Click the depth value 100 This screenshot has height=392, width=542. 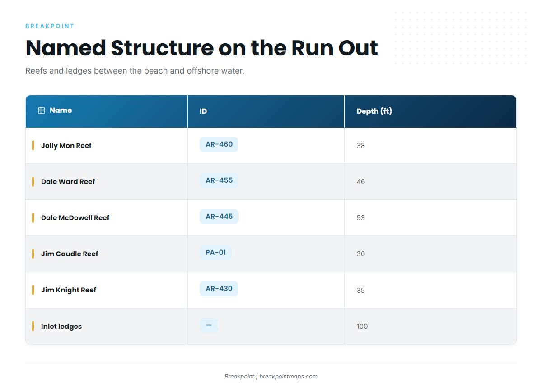pos(362,327)
